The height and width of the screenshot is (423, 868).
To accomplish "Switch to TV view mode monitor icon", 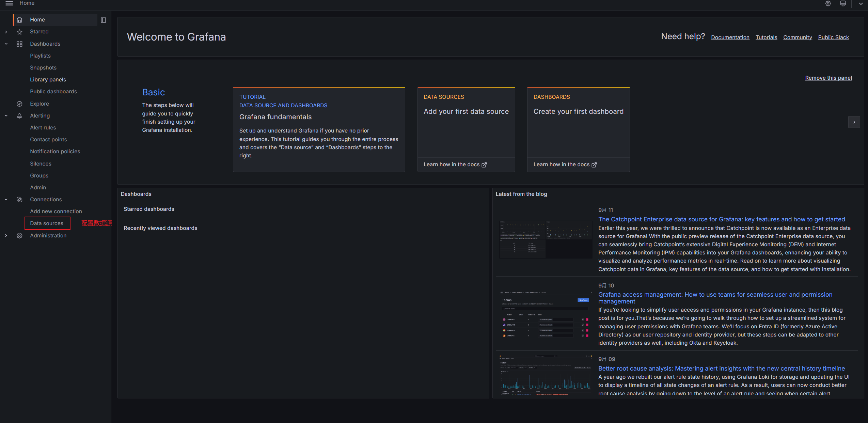I will coord(843,3).
